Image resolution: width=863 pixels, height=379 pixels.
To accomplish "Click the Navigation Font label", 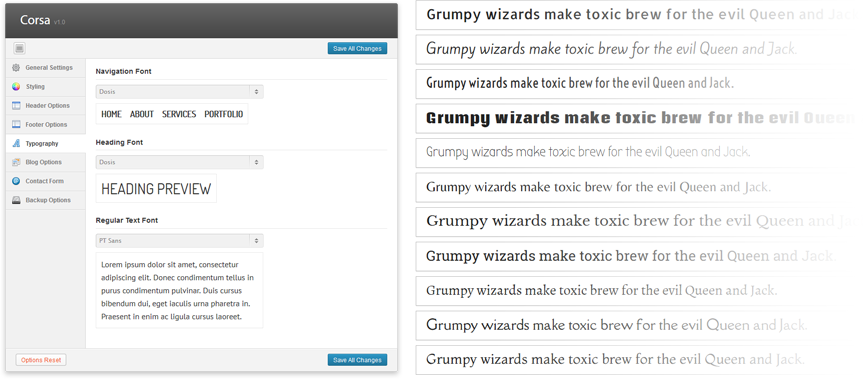I will [x=123, y=72].
